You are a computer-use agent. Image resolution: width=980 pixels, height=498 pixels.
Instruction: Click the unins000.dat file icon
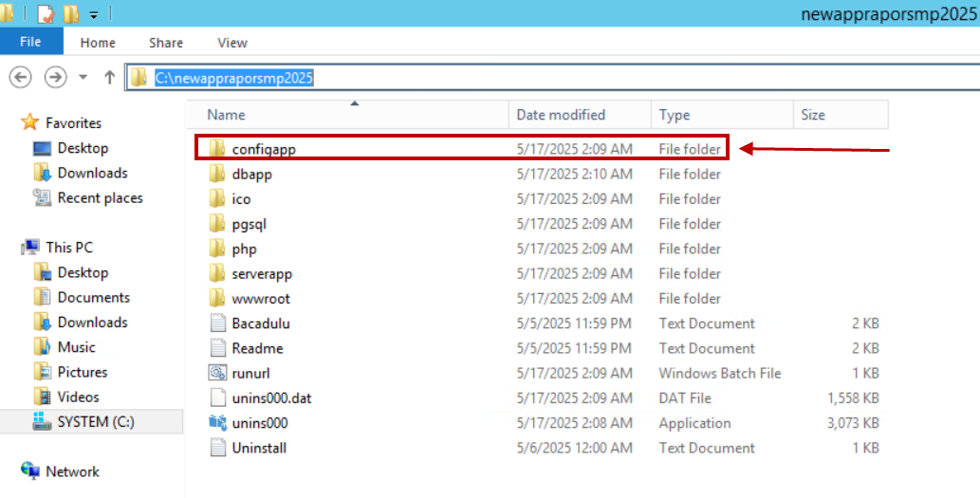pos(217,398)
